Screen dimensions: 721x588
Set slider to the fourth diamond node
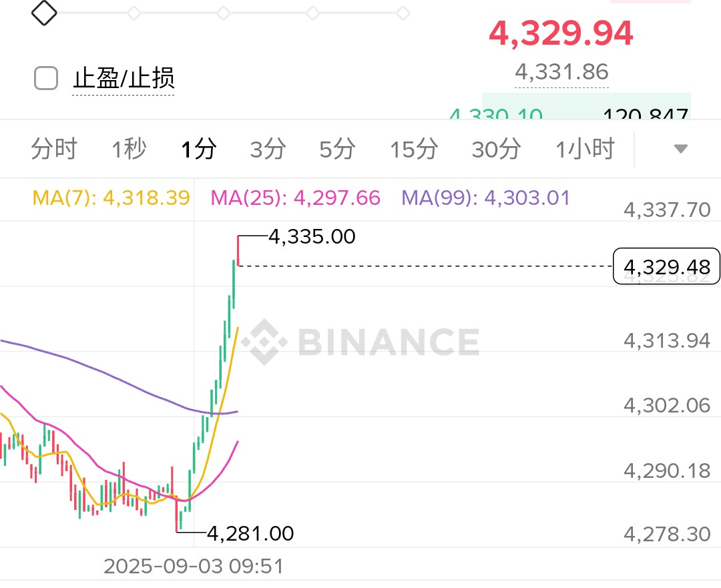pos(312,13)
